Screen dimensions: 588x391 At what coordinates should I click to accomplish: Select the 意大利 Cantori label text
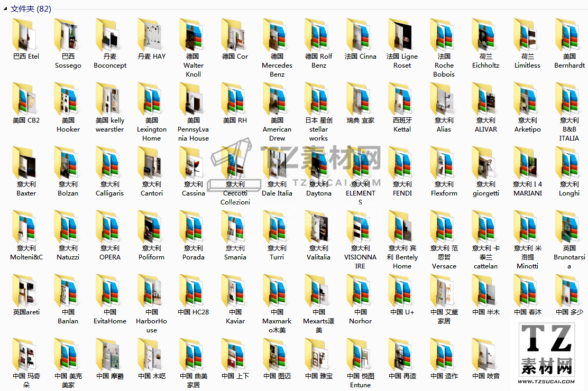[152, 189]
